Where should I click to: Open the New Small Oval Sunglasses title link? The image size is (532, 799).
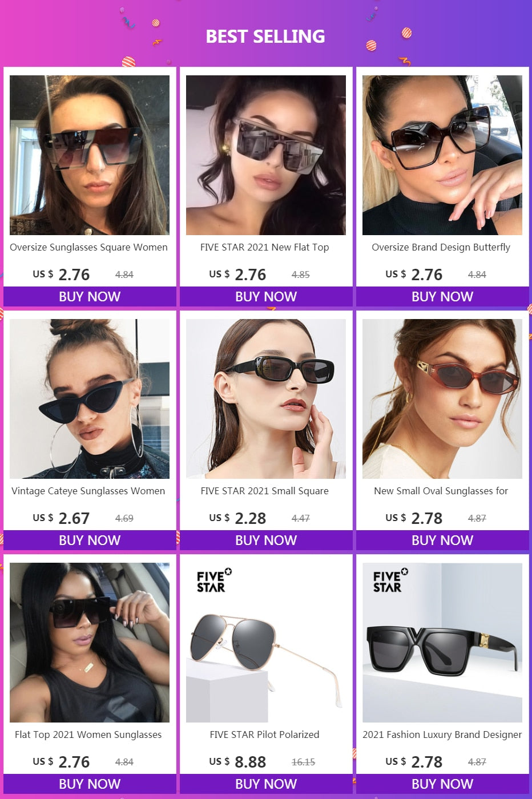tap(441, 491)
